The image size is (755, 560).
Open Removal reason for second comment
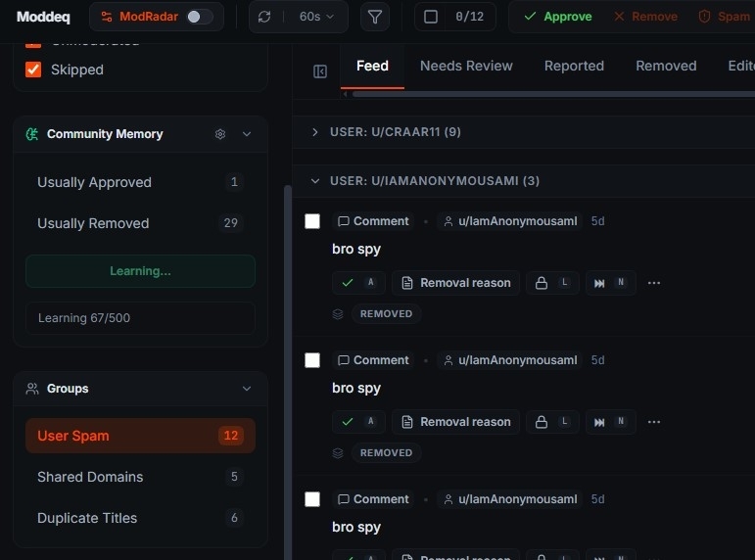[x=455, y=422]
